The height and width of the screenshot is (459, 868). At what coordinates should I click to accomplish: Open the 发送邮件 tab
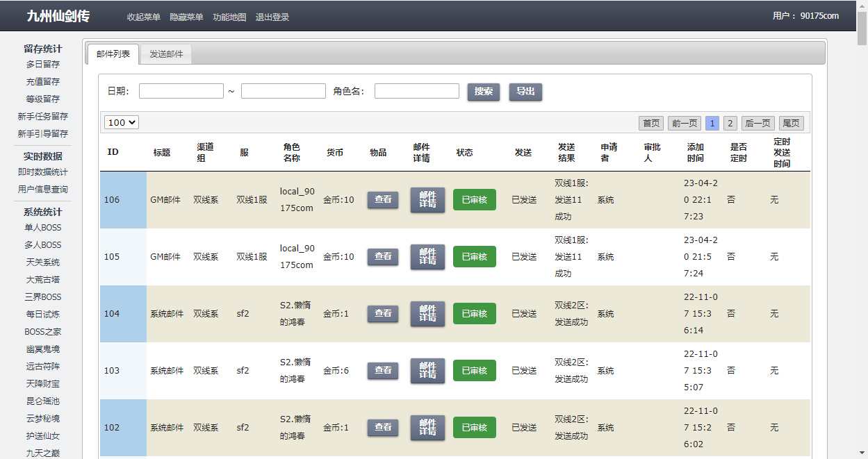tap(166, 54)
